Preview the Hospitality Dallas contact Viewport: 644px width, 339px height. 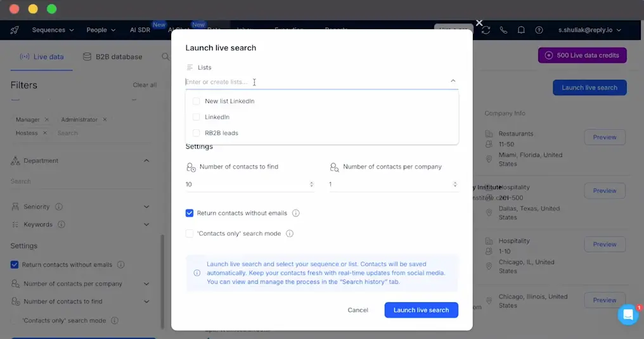click(605, 191)
